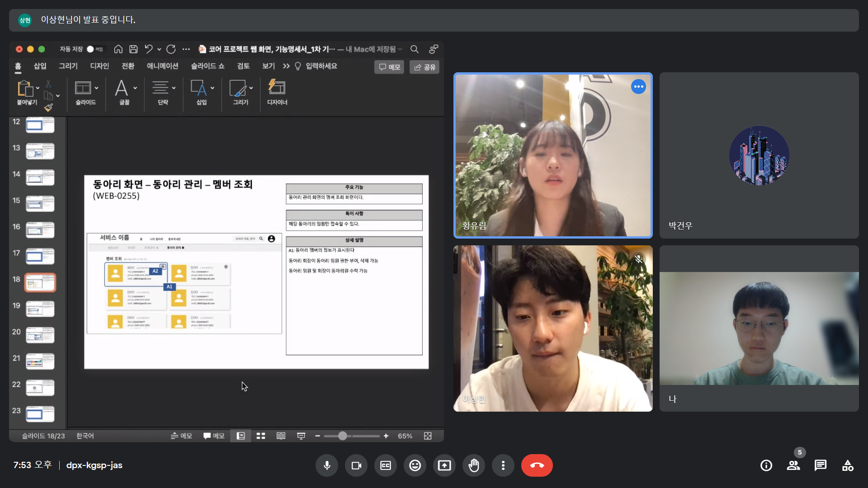868x488 pixels.
Task: Leave the call with red button
Action: point(537,465)
